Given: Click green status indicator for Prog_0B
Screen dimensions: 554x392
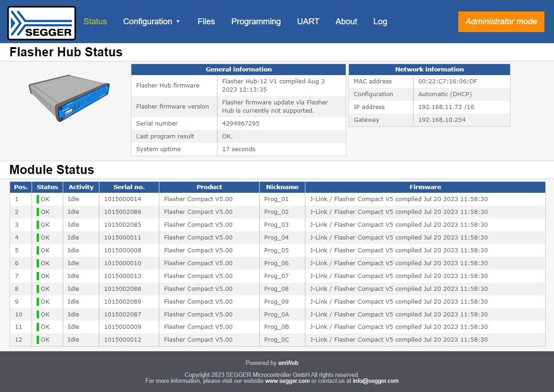Looking at the screenshot, I should [x=38, y=327].
